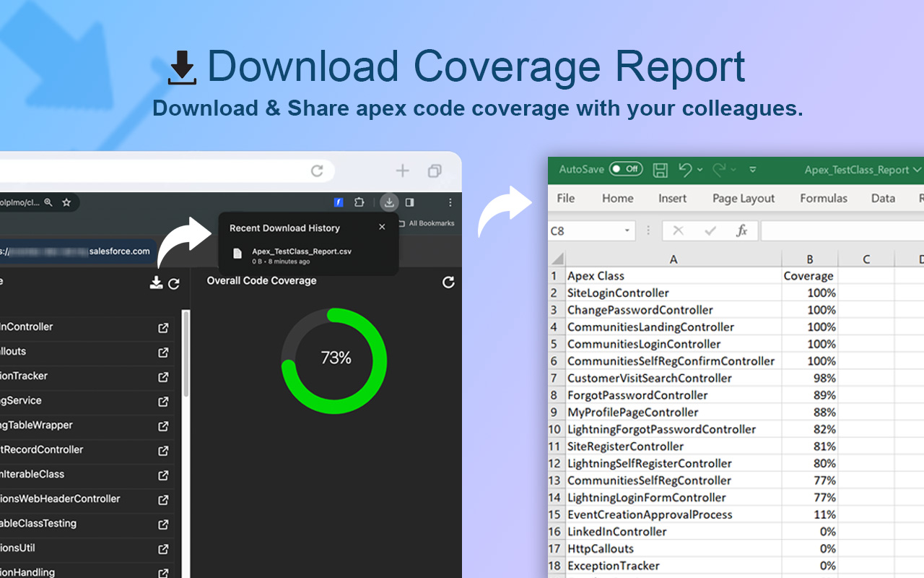
Task: Select cell EventCreationApprovalProcess
Action: 674,514
